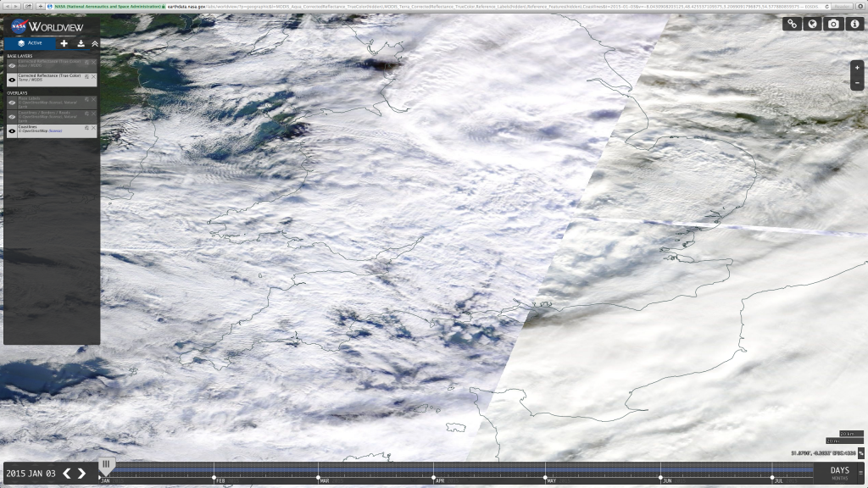
Task: Remove the Place Labels overlay
Action: [x=93, y=100]
